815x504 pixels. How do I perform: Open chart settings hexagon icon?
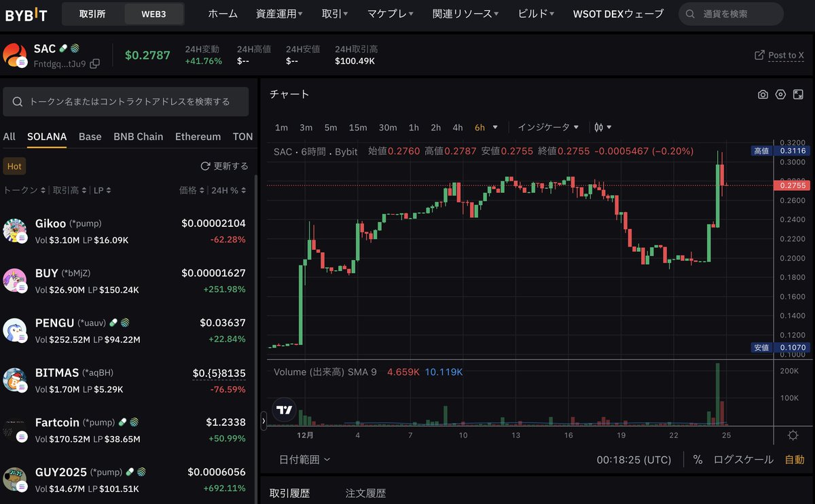(780, 94)
